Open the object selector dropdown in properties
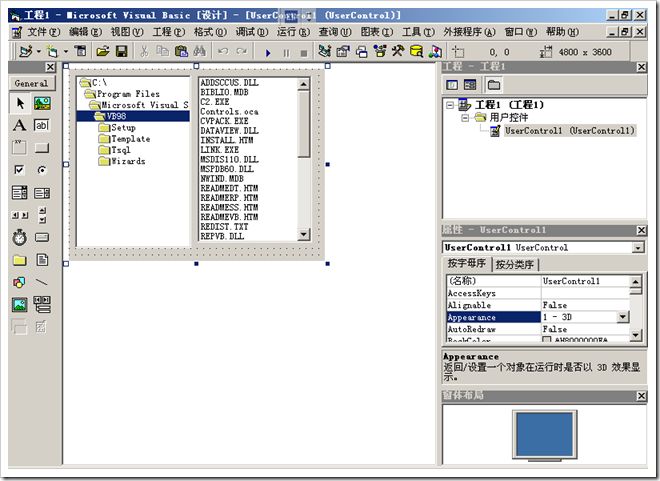This screenshot has width=660, height=481. click(638, 247)
